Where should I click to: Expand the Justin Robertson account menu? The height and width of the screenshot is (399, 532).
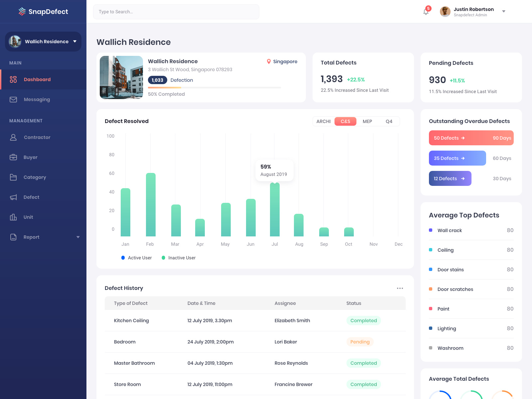tap(504, 11)
